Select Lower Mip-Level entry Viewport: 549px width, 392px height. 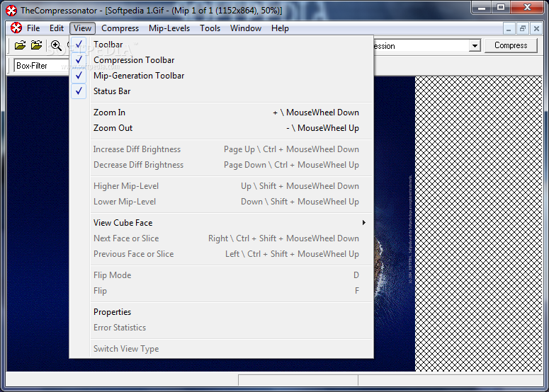click(x=222, y=202)
